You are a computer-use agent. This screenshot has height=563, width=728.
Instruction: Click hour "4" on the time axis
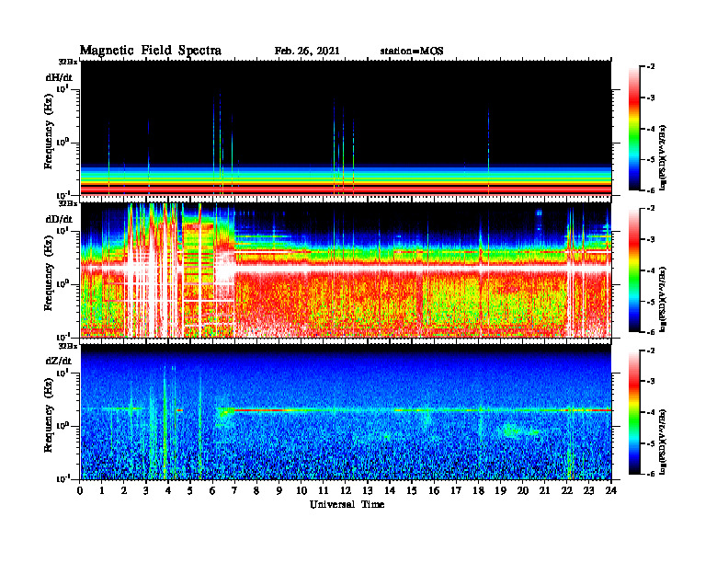click(168, 491)
